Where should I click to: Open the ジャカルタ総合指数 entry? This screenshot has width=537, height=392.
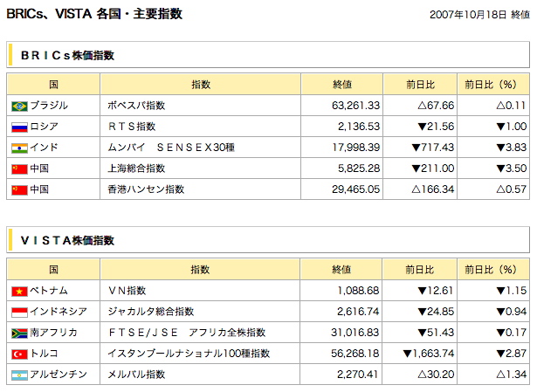(x=150, y=312)
